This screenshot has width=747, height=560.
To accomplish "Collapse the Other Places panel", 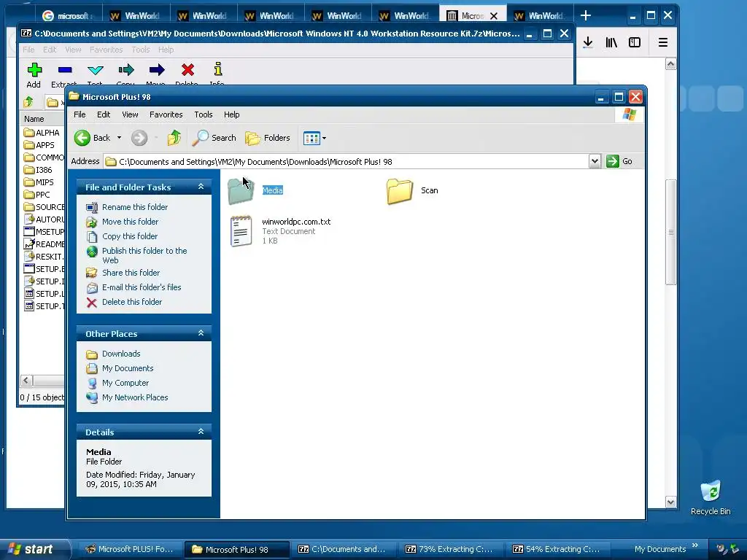I will tap(201, 333).
